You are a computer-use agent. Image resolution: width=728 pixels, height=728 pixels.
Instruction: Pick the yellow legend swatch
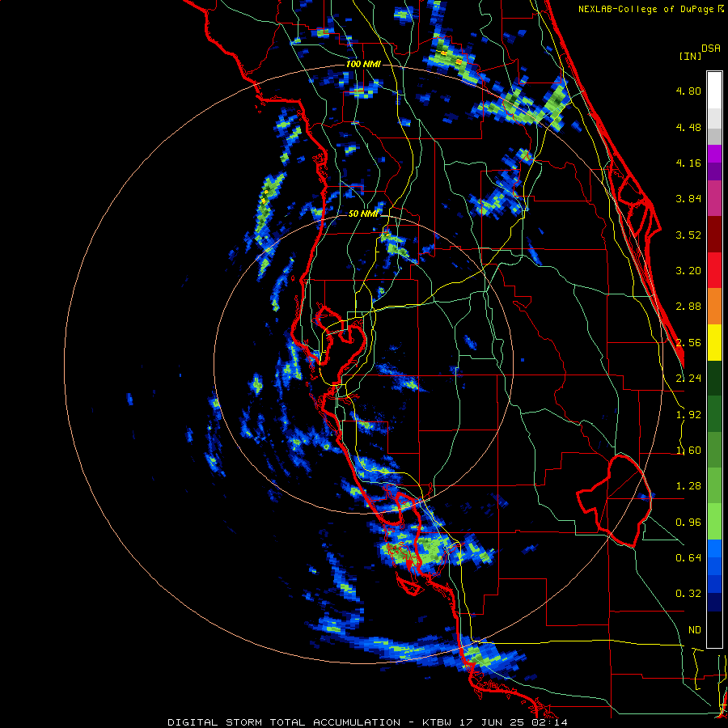click(714, 342)
